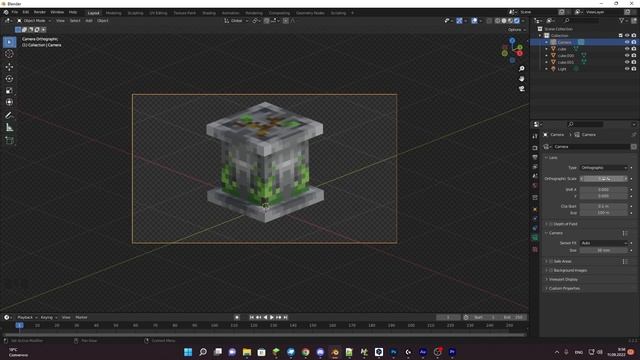
Task: Open the File menu
Action: (15, 12)
